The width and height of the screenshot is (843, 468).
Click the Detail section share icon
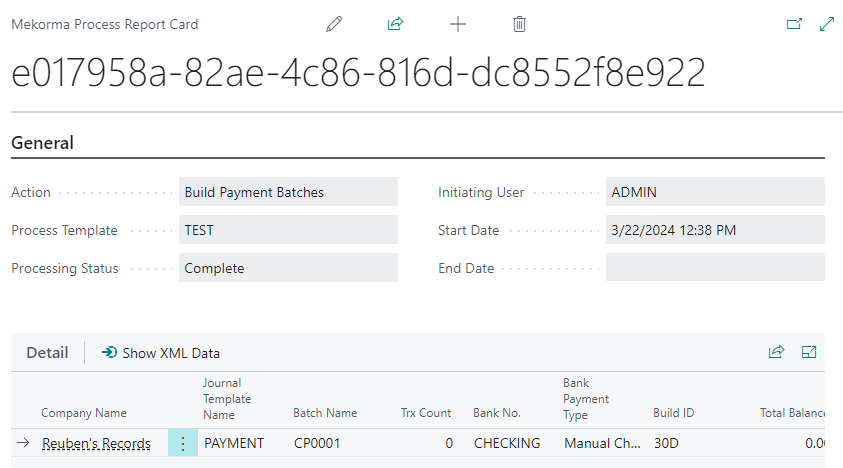click(x=776, y=352)
